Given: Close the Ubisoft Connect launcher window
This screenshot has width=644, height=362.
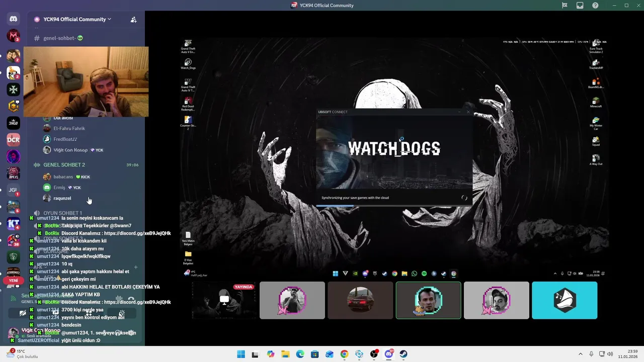Looking at the screenshot, I should point(468,112).
